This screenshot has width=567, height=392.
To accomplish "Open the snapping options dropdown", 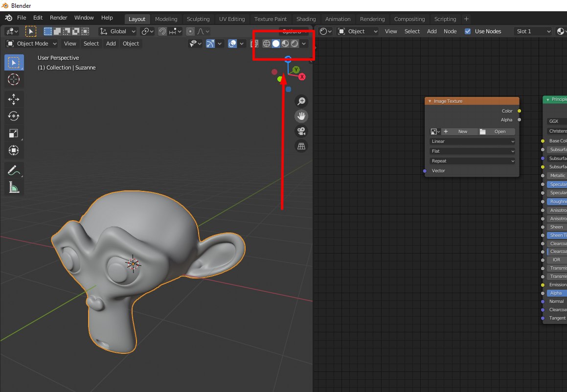I will click(x=176, y=31).
